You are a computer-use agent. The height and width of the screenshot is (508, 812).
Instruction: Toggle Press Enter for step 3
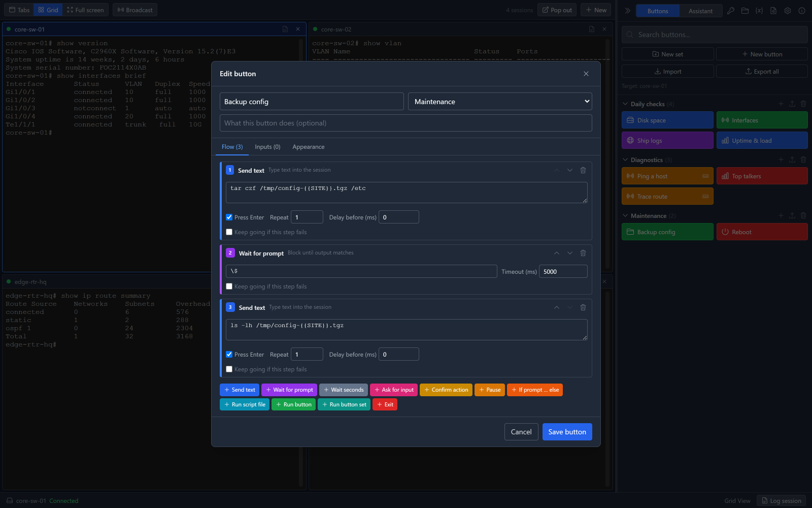[229, 355]
